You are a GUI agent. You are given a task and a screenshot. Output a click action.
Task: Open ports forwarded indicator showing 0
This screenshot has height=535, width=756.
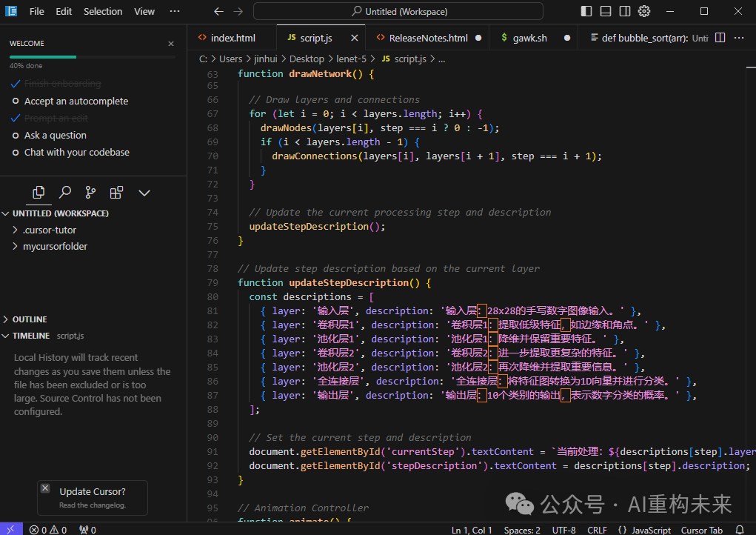point(88,530)
